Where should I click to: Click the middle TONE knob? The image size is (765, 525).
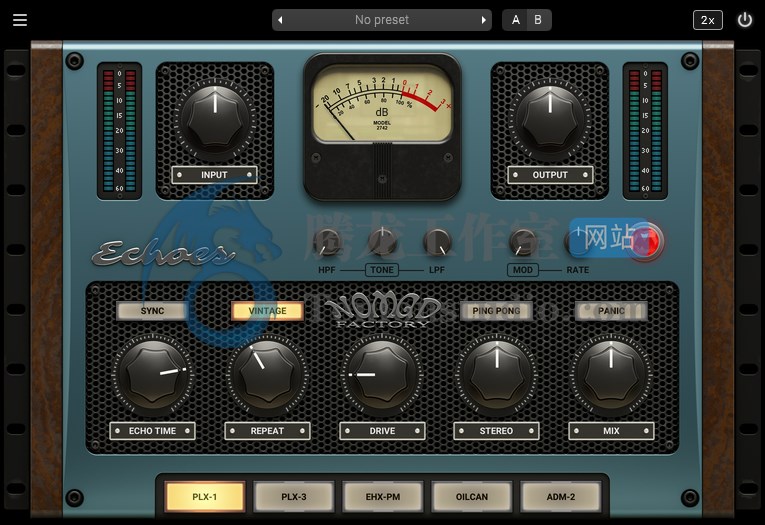click(382, 241)
